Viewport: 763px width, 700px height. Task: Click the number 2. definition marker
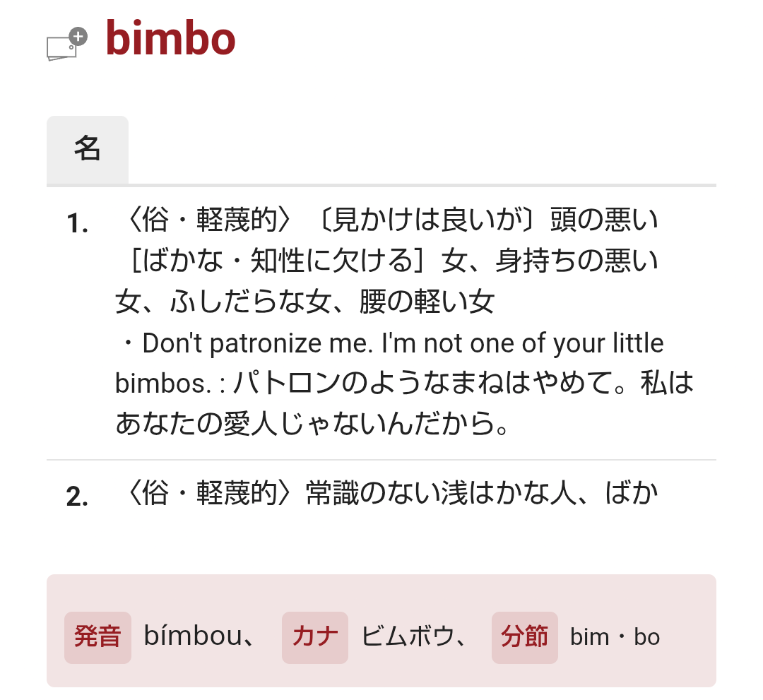point(77,498)
